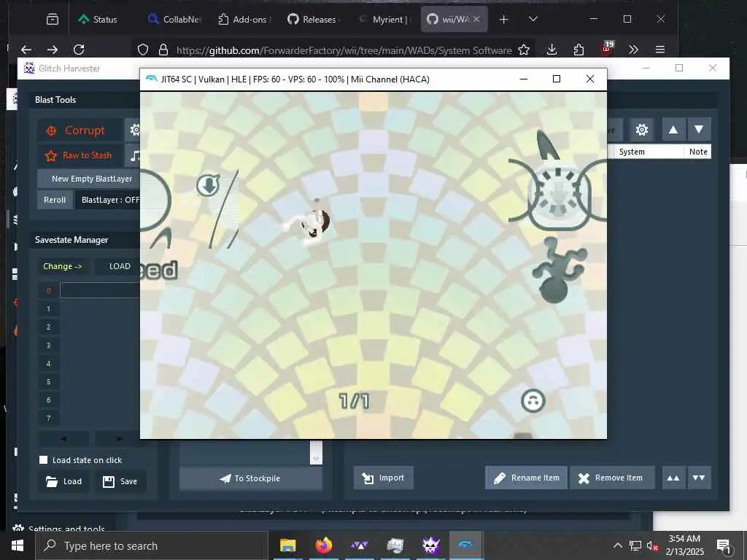Click the red Corrupt button
This screenshot has width=747, height=560.
pyautogui.click(x=80, y=130)
